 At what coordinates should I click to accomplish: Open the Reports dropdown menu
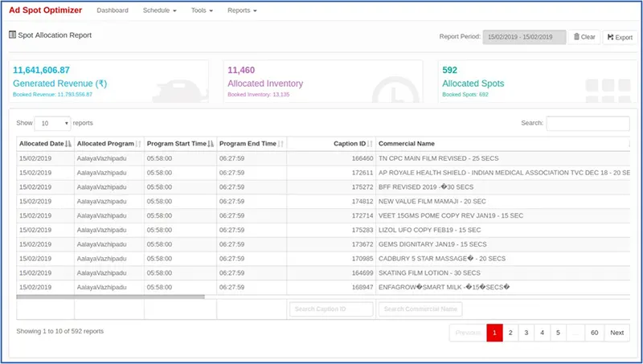click(x=242, y=10)
